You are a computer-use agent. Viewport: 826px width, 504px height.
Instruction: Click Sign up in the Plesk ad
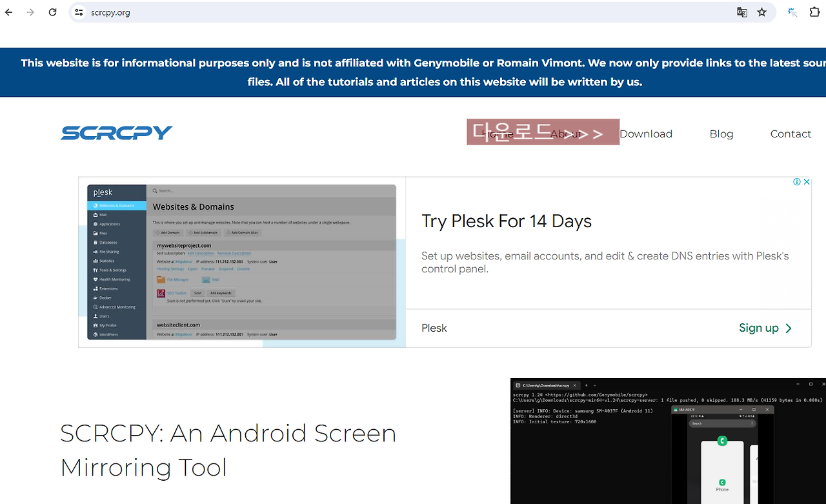(759, 328)
